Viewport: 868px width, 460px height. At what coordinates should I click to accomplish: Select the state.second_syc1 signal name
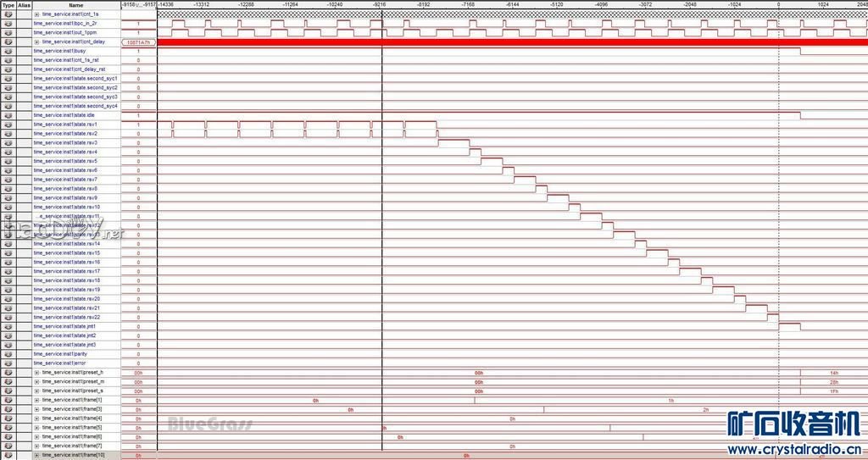coord(75,78)
